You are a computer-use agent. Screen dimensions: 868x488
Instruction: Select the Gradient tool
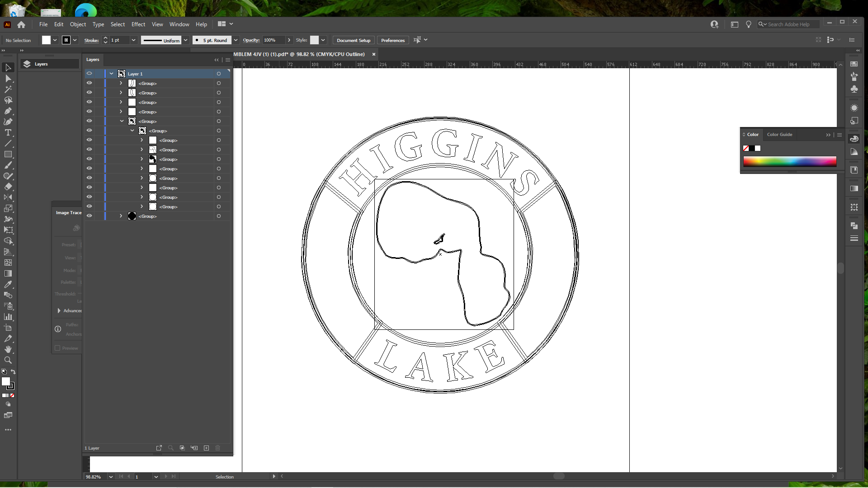pos(8,273)
